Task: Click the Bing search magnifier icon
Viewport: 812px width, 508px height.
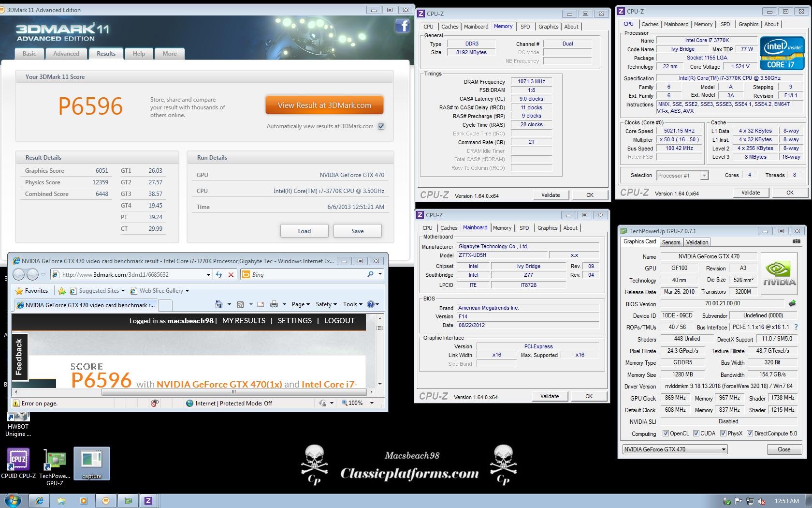Action: [370, 274]
